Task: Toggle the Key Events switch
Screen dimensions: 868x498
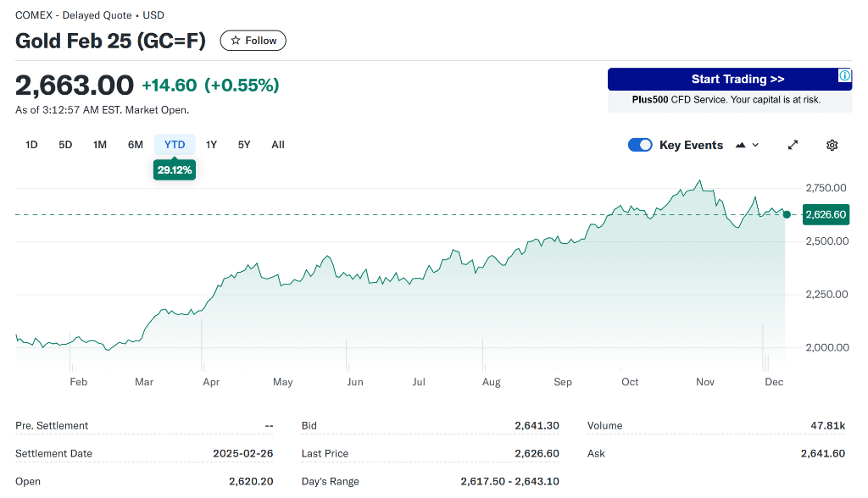Action: pyautogui.click(x=640, y=145)
